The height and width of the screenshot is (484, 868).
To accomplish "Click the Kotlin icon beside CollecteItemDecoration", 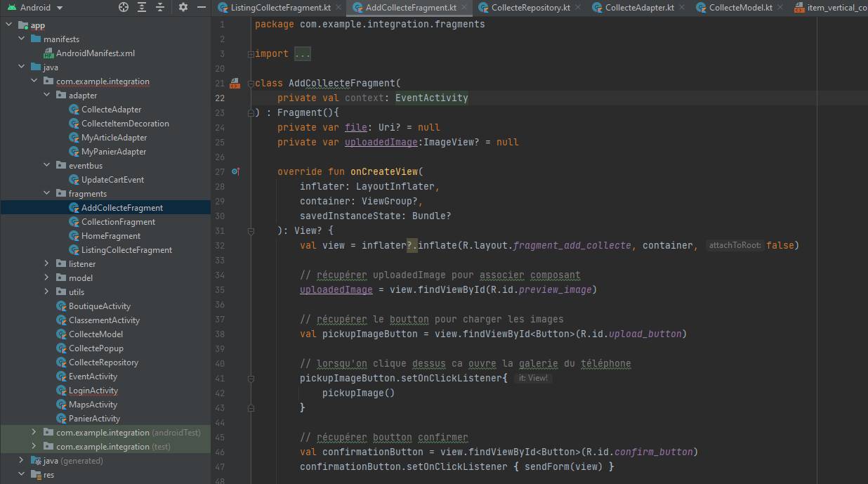I will (74, 124).
